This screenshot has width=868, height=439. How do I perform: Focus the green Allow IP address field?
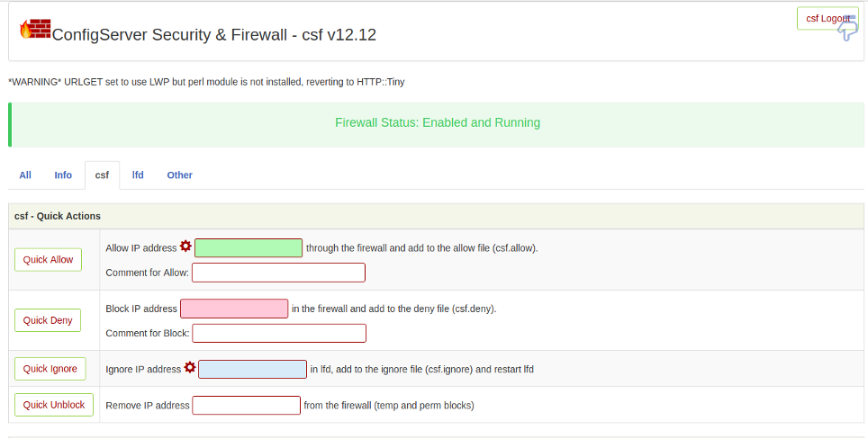pyautogui.click(x=249, y=248)
